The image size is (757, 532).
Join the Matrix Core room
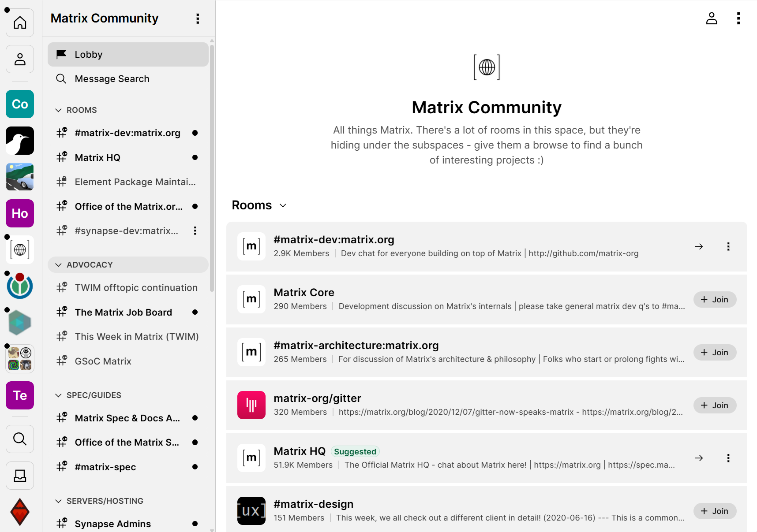[714, 300]
